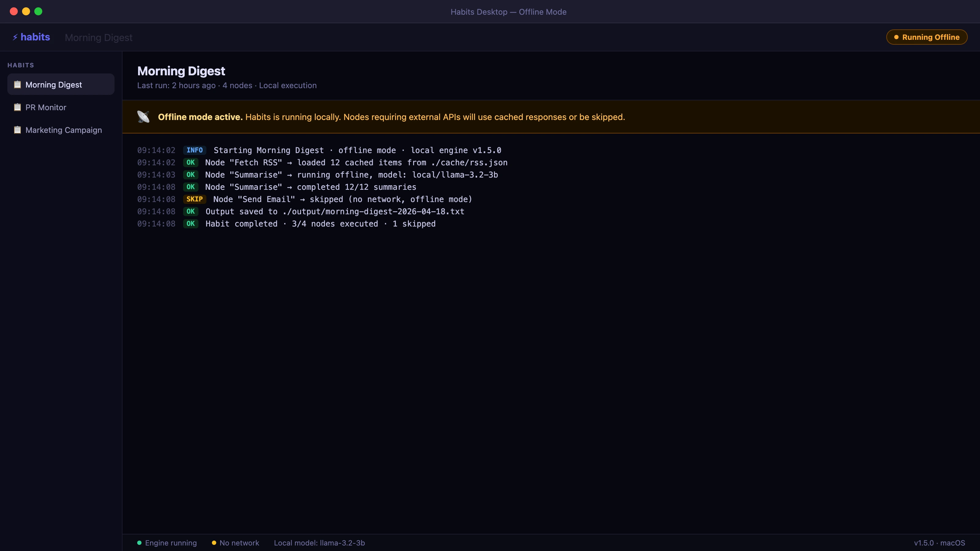980x551 pixels.
Task: Click the orange dot in Running Offline badge
Action: tap(896, 37)
